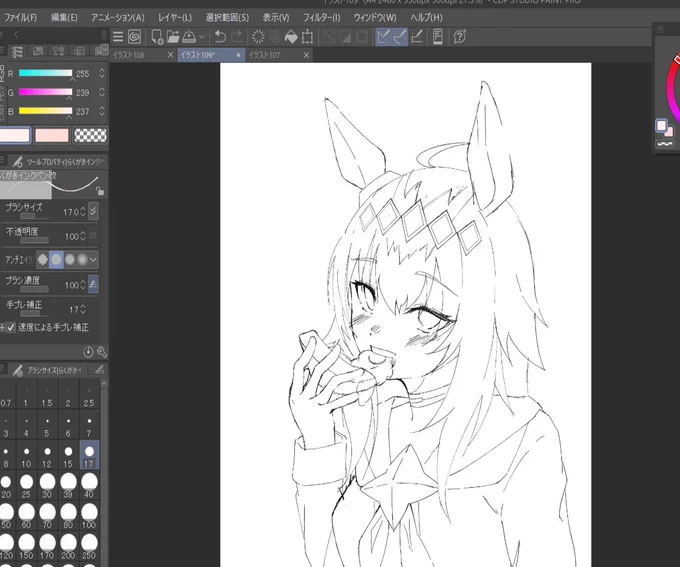680x567 pixels.
Task: Choose brush size preset 12
Action: [47, 456]
